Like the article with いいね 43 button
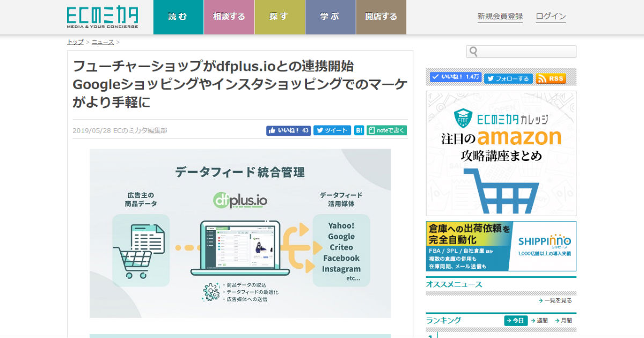Screen dimensions: 644x338 click(289, 130)
